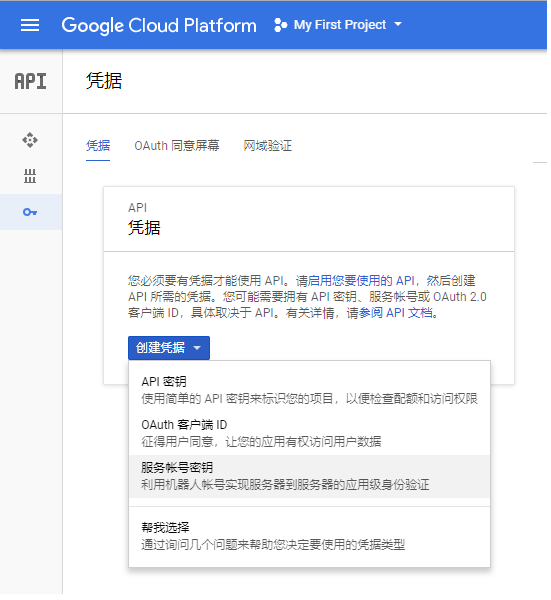This screenshot has width=551, height=600.
Task: Click the 创建凭据 dropdown button
Action: (169, 348)
